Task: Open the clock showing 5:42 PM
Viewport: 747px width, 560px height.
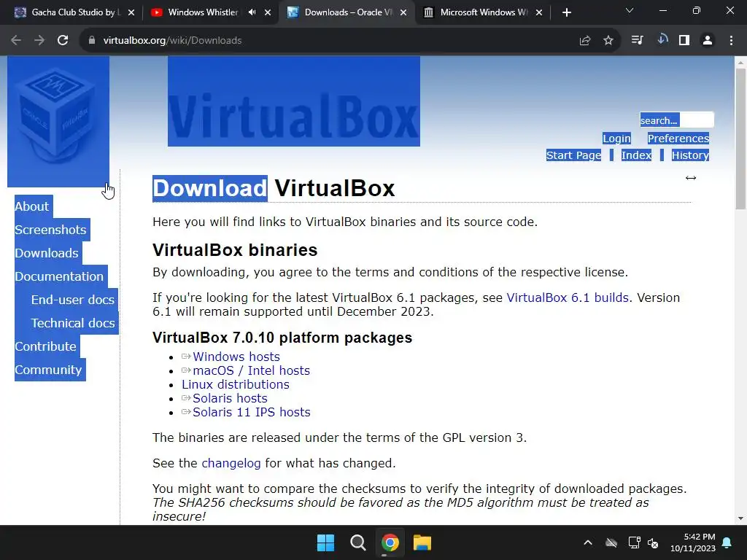Action: click(693, 542)
